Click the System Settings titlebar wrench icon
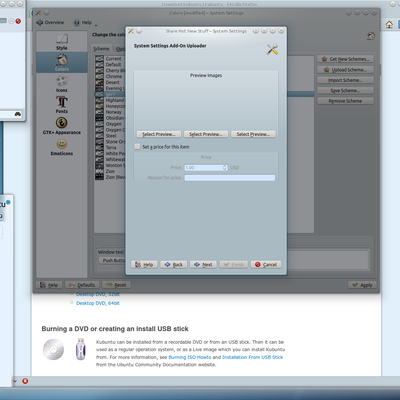 [38, 13]
